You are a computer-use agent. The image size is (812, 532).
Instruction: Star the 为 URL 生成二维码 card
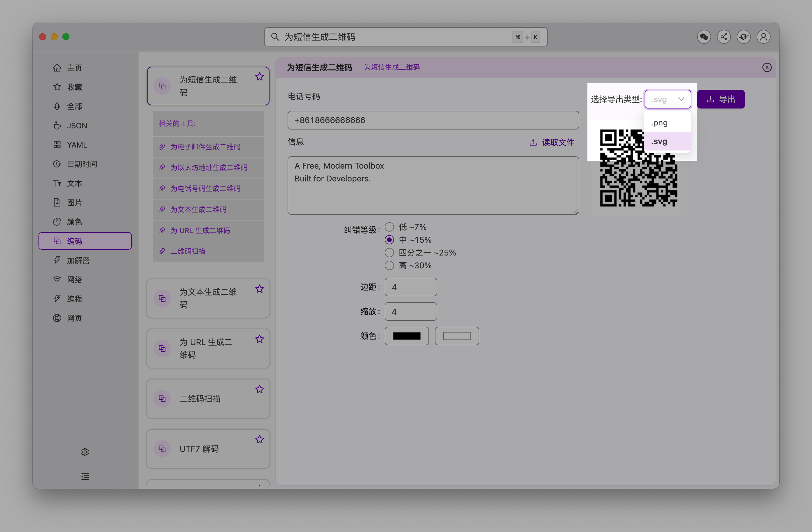(x=260, y=339)
